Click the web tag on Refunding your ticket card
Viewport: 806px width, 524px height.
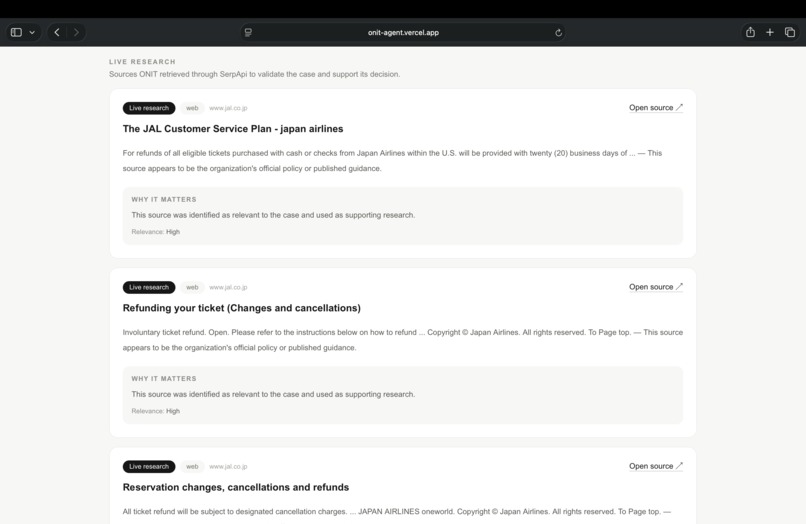tap(192, 287)
